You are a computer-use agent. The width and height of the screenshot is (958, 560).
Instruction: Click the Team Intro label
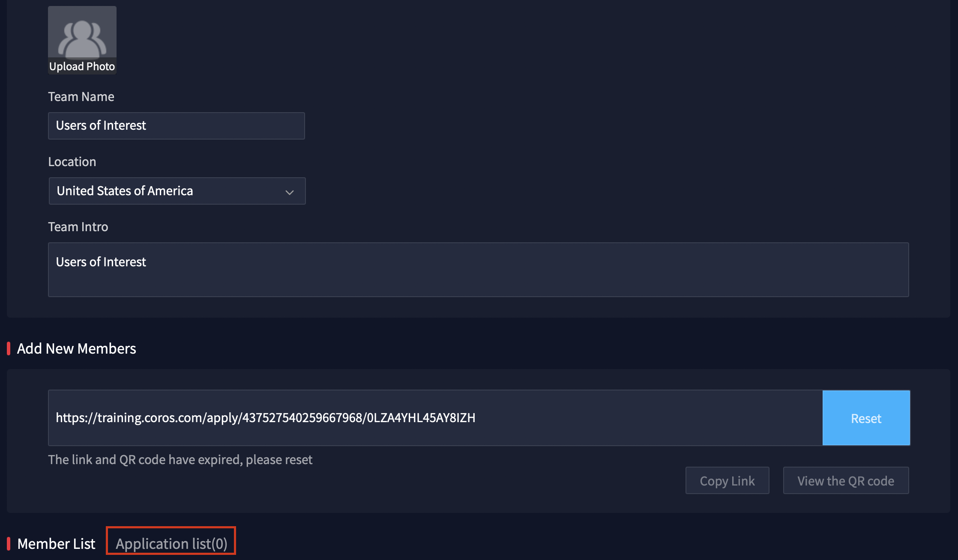tap(78, 227)
